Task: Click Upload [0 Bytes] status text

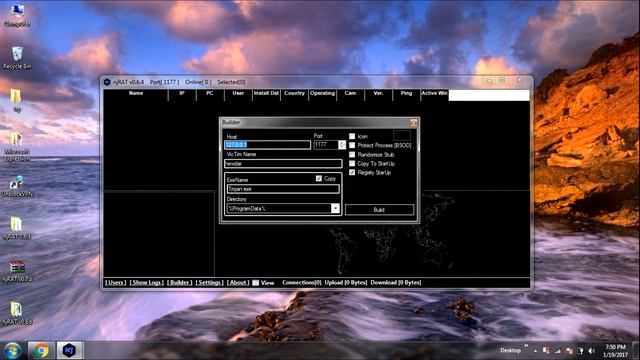Action: (x=346, y=282)
